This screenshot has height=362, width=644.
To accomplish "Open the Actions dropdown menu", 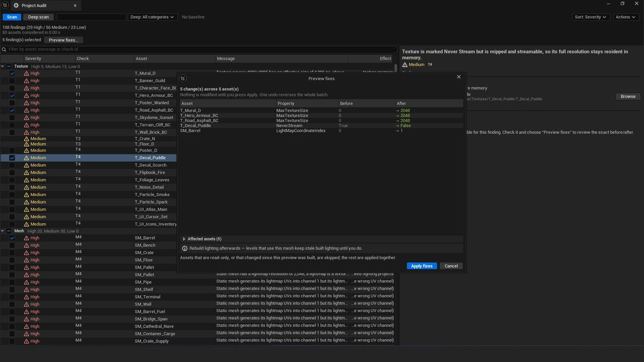I will [626, 17].
